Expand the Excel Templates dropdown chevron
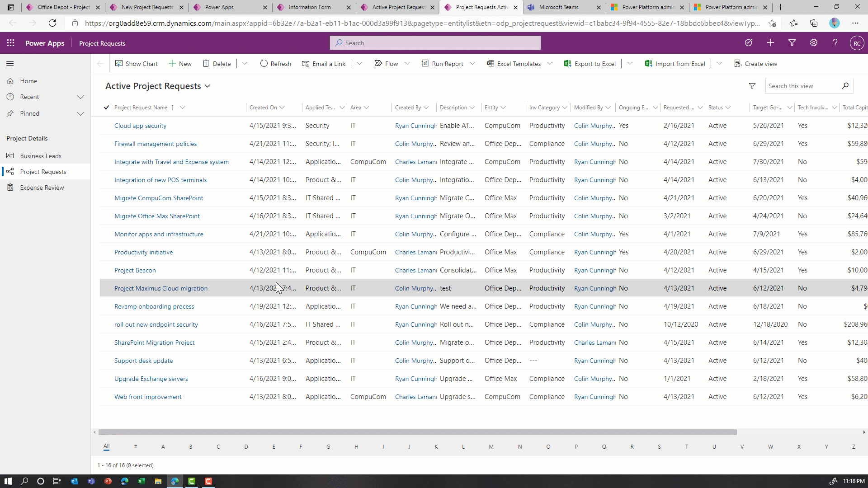Screen dimensions: 868x488 [550, 64]
